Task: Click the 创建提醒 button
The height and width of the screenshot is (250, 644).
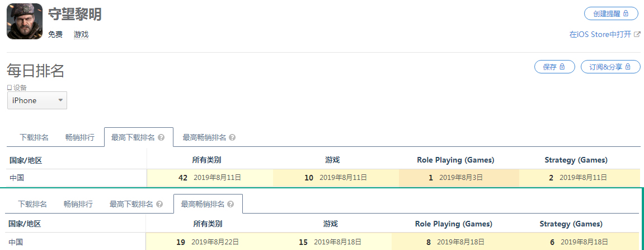Action: [x=611, y=13]
